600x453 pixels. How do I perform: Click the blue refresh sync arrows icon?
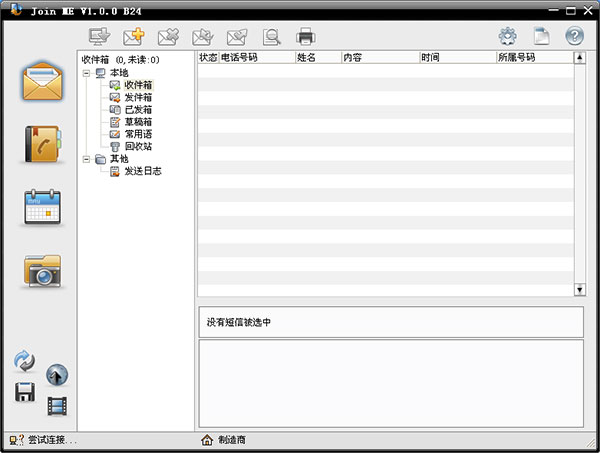(24, 361)
